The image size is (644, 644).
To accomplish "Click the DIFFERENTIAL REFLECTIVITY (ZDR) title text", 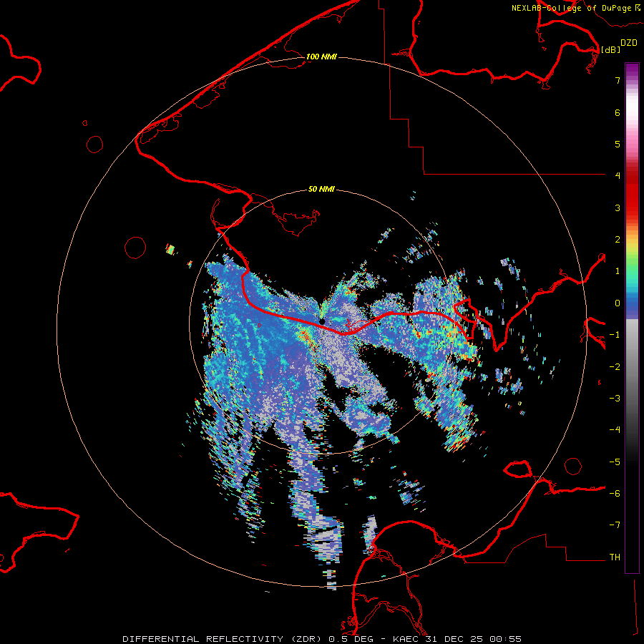I will (x=223, y=639).
